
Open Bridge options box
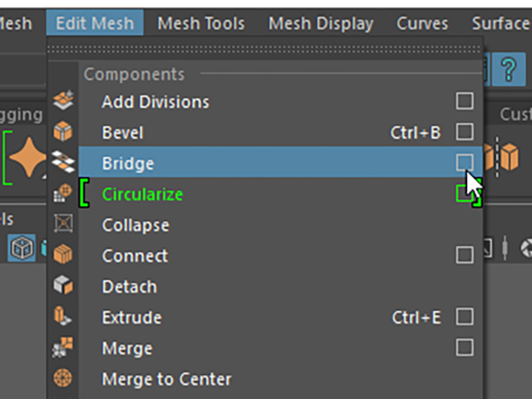465,162
